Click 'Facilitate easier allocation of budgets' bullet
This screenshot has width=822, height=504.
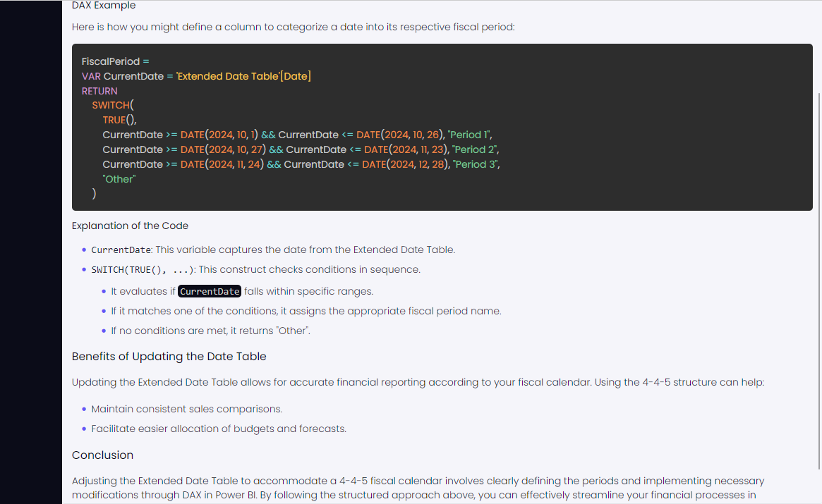click(x=219, y=429)
